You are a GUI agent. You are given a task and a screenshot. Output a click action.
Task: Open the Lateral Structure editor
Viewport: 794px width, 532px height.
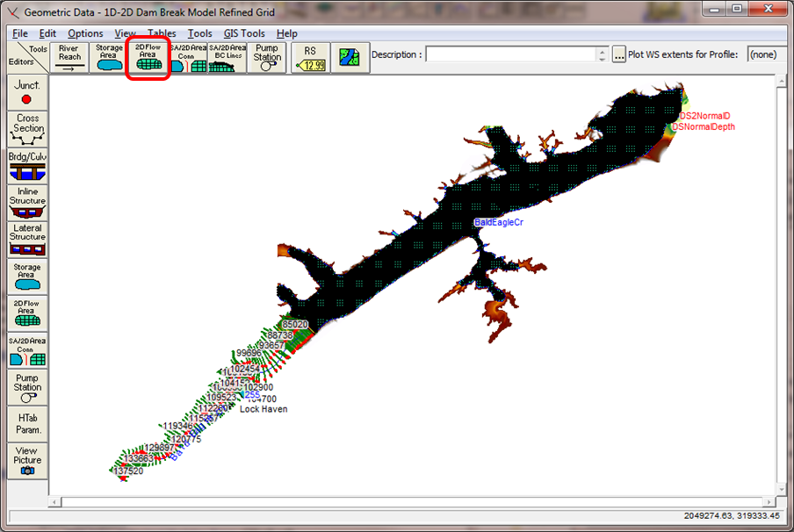pyautogui.click(x=27, y=240)
